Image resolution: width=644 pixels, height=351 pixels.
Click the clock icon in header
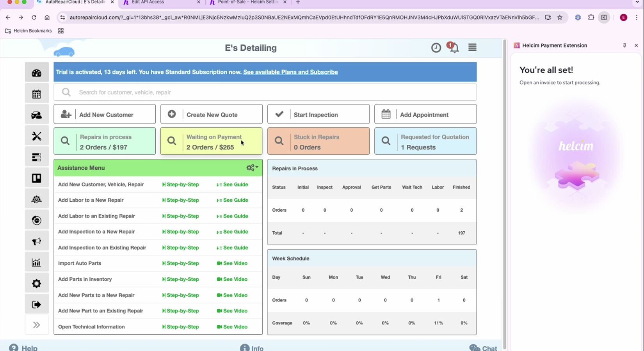[x=436, y=48]
